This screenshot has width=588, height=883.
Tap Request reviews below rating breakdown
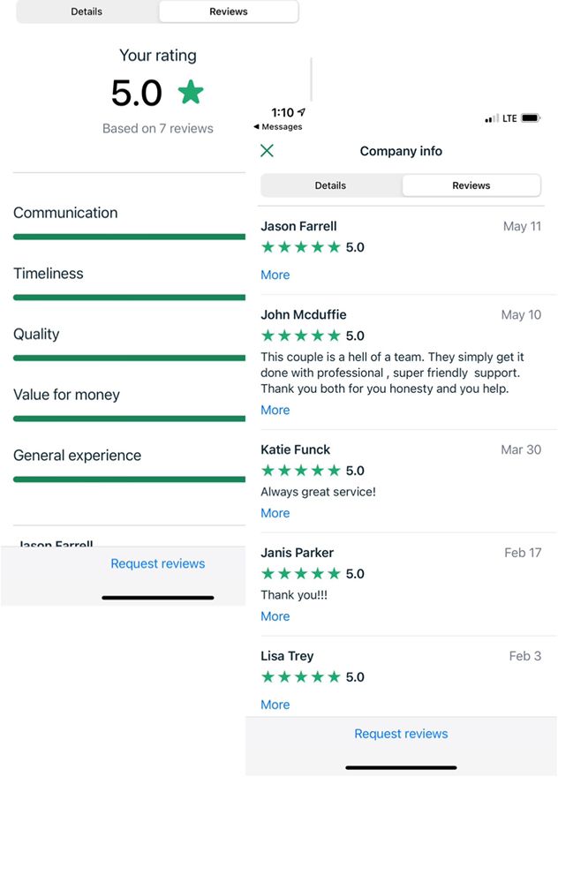click(x=157, y=563)
